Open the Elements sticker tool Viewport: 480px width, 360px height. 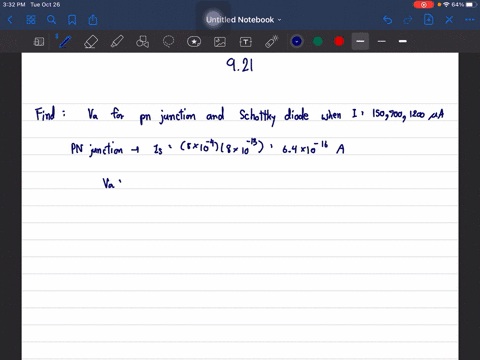(194, 42)
